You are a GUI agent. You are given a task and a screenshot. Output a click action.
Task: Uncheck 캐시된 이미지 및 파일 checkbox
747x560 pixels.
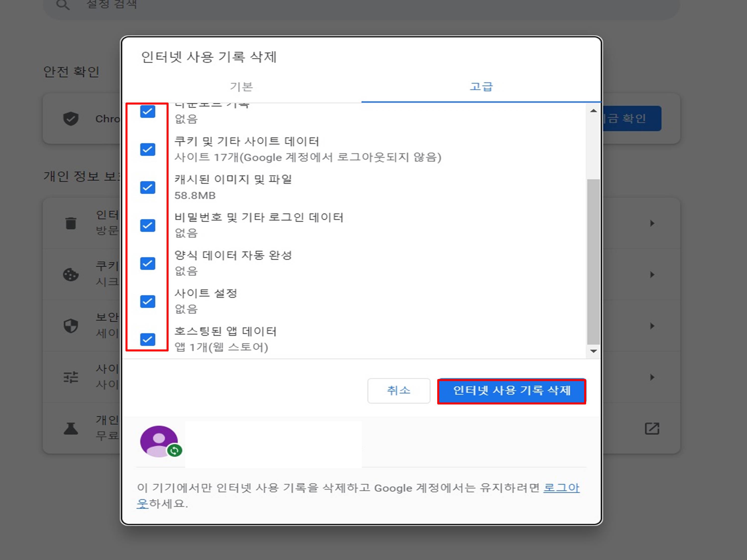[x=148, y=188]
